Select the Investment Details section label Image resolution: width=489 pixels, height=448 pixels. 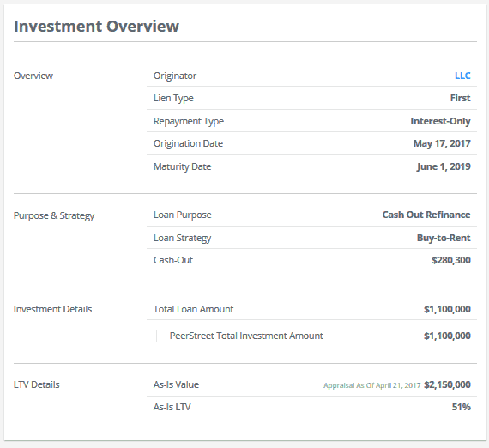52,309
